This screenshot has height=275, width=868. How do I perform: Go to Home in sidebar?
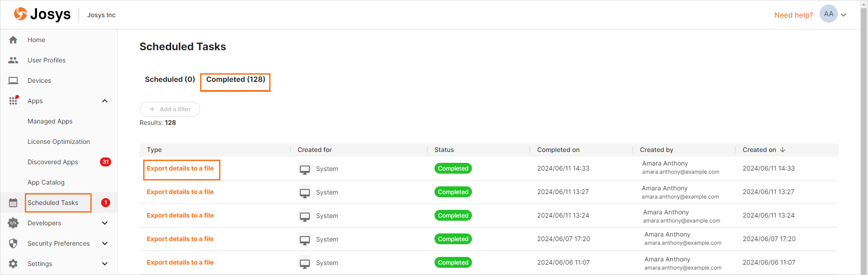pos(36,40)
